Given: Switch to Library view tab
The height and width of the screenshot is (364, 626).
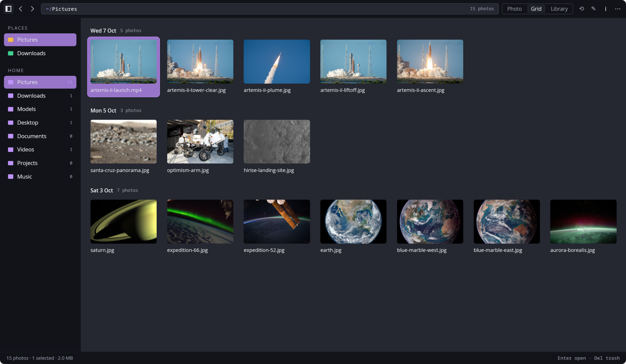Looking at the screenshot, I should click(559, 9).
